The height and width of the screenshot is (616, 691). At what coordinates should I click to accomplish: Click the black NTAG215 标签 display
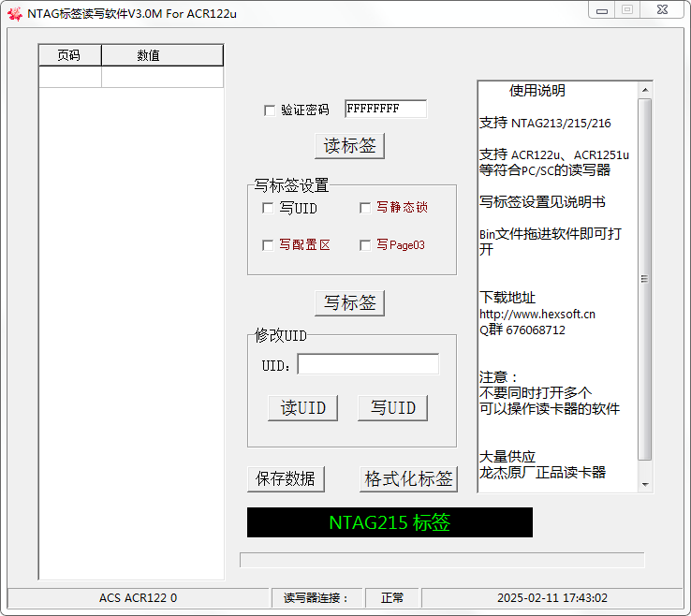(x=390, y=522)
